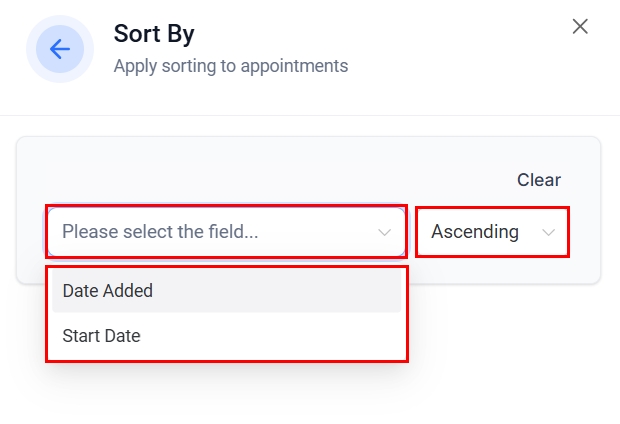
Task: Click the 'Sort By' heading text
Action: tap(154, 34)
